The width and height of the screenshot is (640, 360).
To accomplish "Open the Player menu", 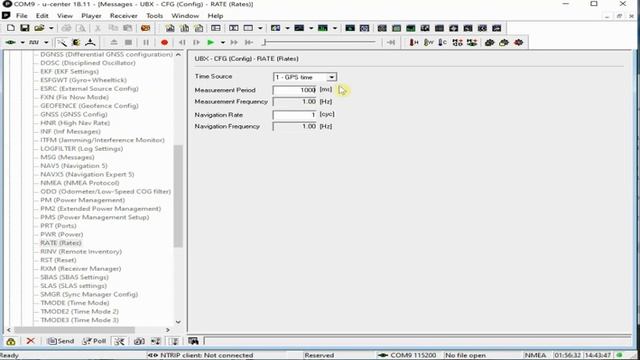I will click(91, 16).
